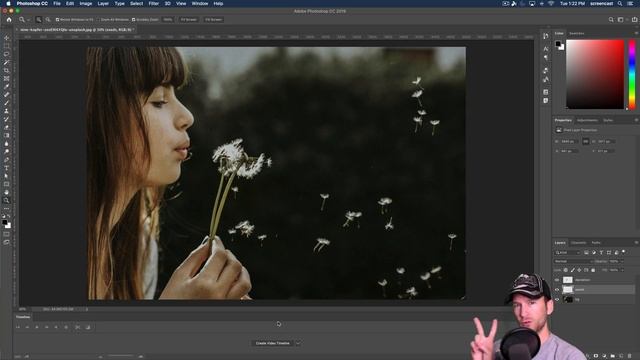This screenshot has width=640, height=360.
Task: Toggle Scrubby Zoom checkbox
Action: [x=133, y=20]
